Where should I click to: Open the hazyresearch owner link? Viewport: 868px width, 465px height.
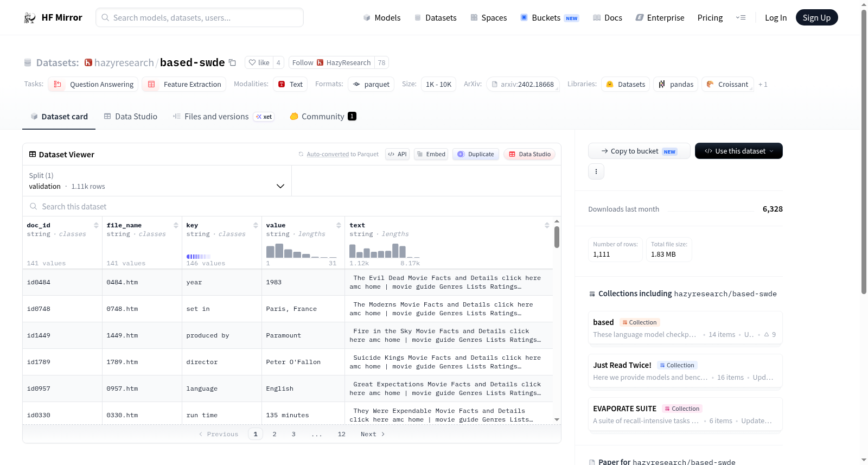[x=124, y=62]
